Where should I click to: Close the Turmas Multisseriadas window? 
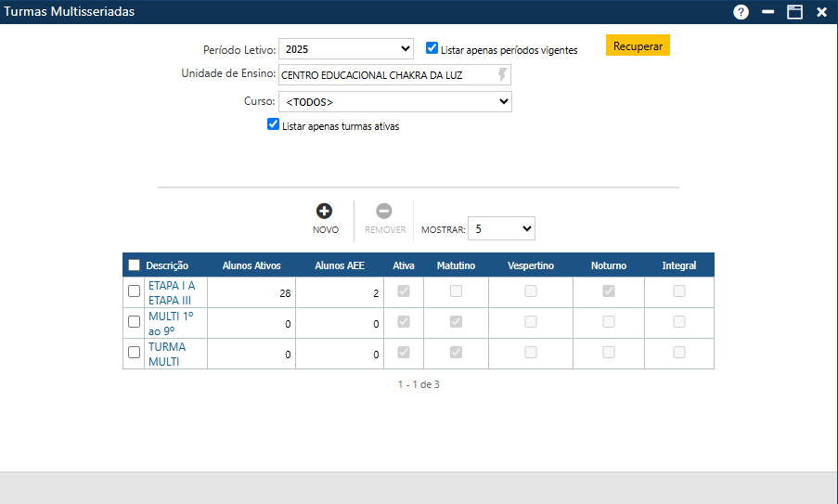tap(821, 12)
